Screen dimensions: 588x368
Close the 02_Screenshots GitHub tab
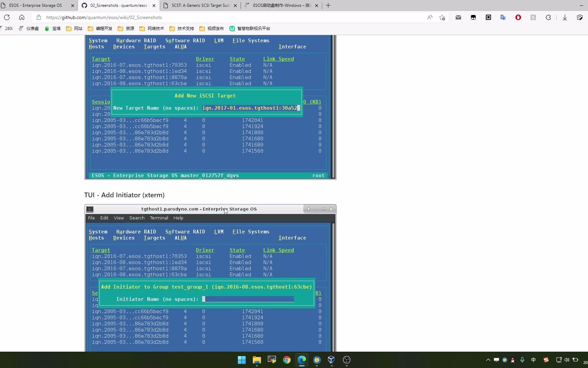click(x=154, y=5)
